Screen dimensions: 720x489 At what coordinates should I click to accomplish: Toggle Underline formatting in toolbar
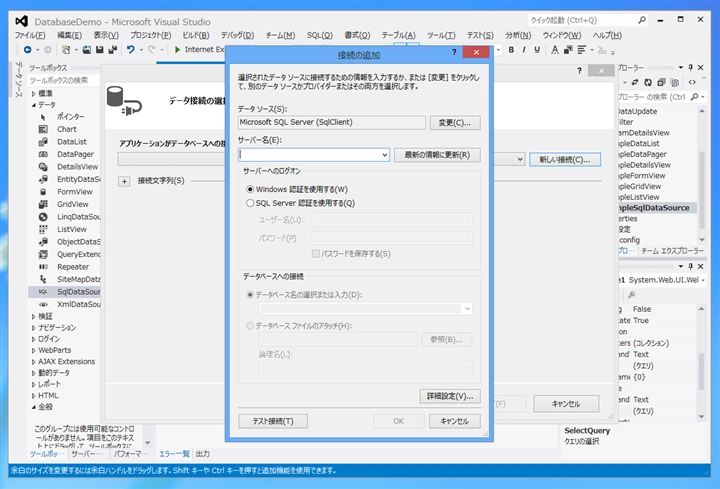tap(537, 50)
